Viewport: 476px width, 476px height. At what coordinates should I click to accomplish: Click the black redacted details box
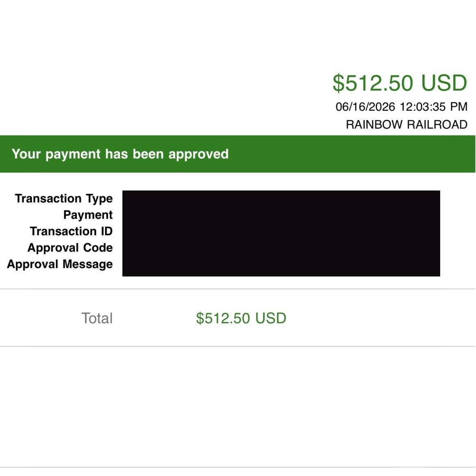pos(281,234)
